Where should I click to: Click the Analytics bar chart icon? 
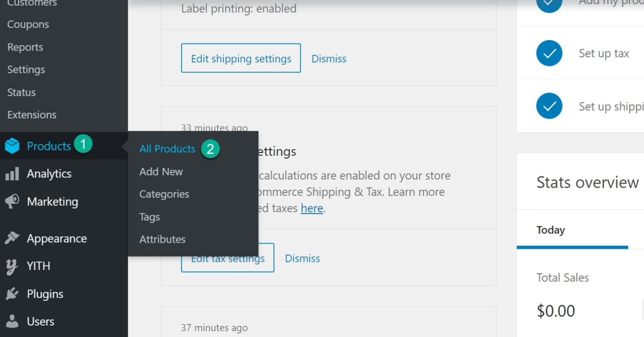(12, 174)
